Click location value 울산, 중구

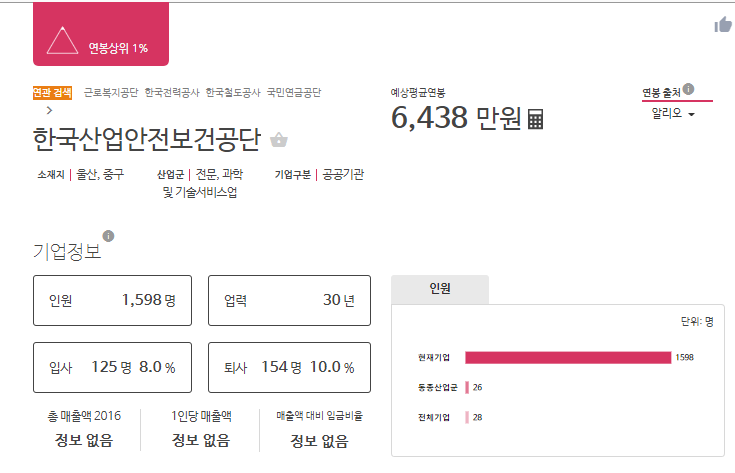click(100, 174)
